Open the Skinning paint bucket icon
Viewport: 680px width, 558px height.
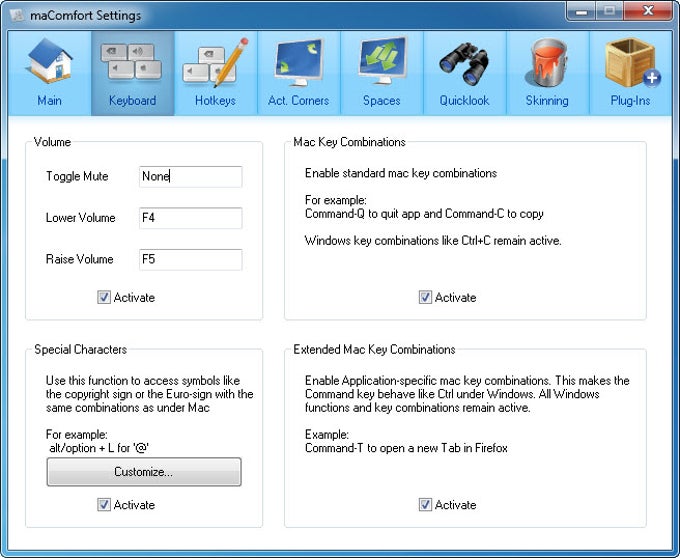point(546,62)
